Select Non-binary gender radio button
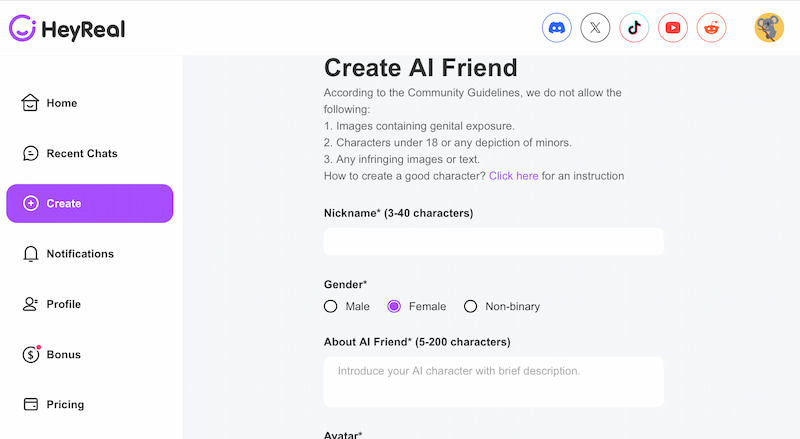800x439 pixels. point(470,306)
